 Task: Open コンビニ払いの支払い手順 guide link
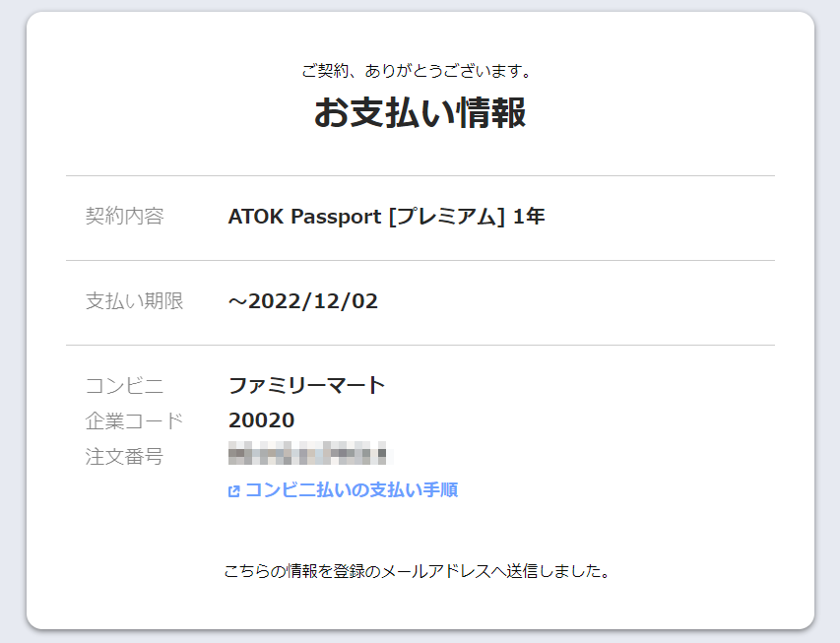click(x=355, y=489)
